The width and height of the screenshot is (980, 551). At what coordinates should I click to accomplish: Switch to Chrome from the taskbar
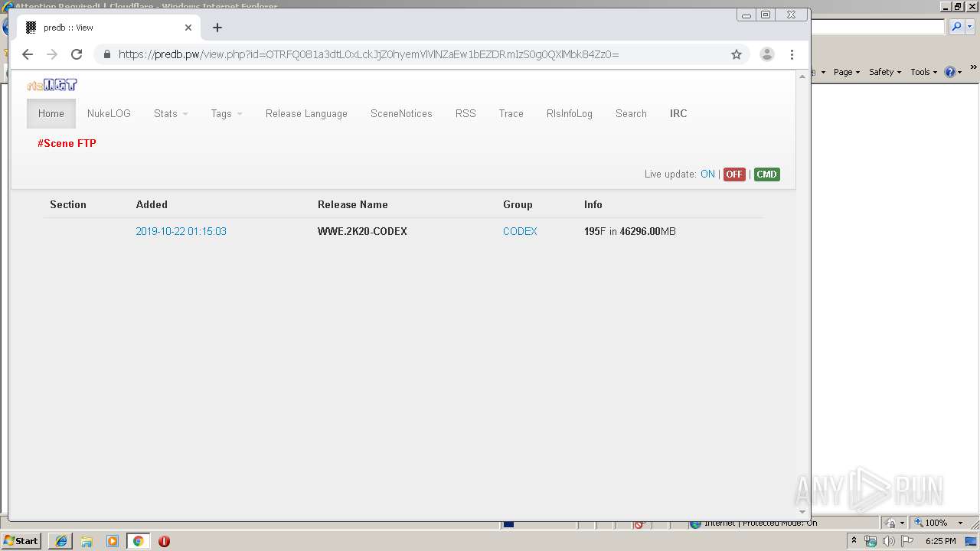pyautogui.click(x=138, y=541)
